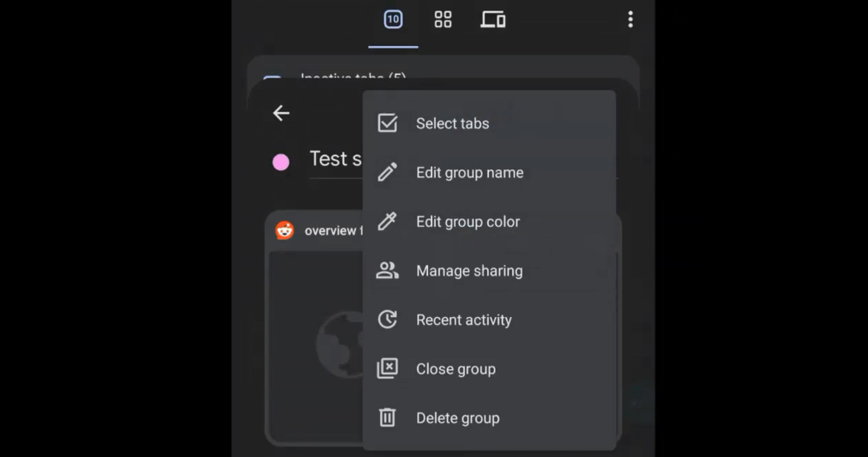
Task: Tap the pink group color dot
Action: [x=280, y=162]
